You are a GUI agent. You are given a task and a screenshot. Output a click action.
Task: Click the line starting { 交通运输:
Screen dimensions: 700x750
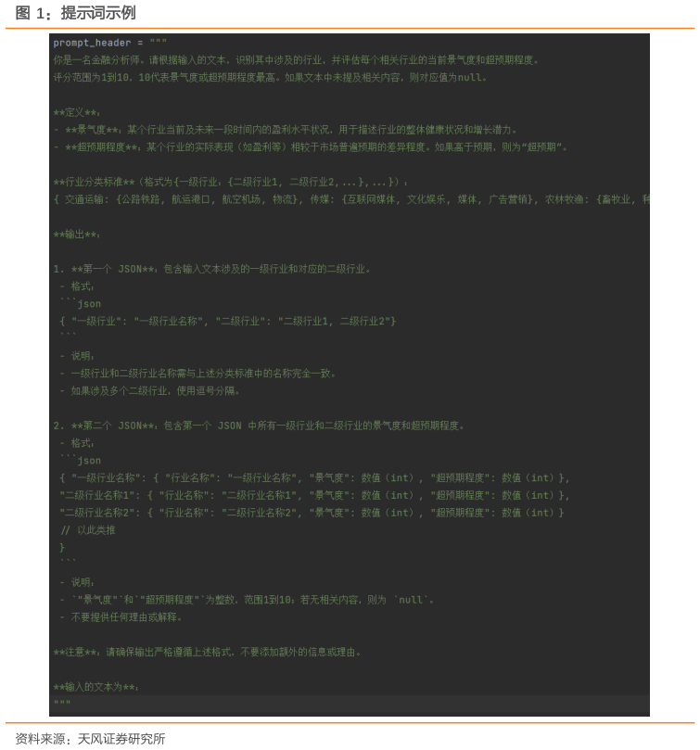(351, 199)
